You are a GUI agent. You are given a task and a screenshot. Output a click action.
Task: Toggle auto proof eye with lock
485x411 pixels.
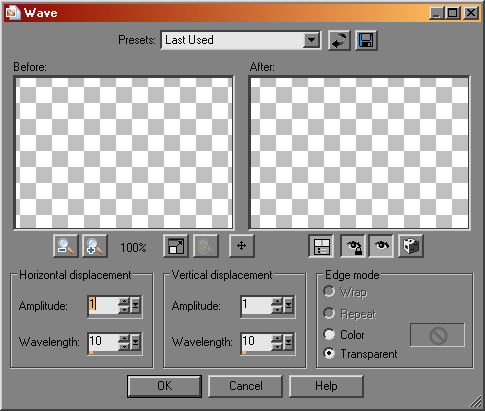pos(353,246)
